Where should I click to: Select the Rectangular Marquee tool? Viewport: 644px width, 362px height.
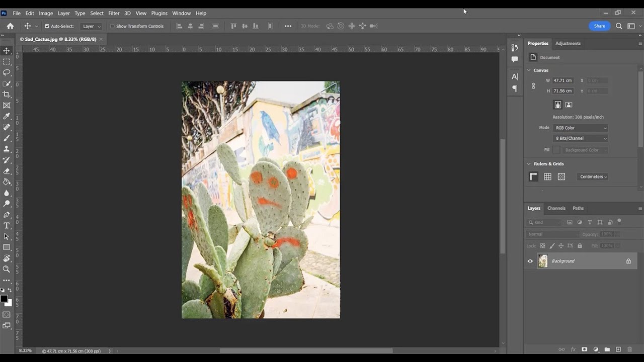click(7, 61)
